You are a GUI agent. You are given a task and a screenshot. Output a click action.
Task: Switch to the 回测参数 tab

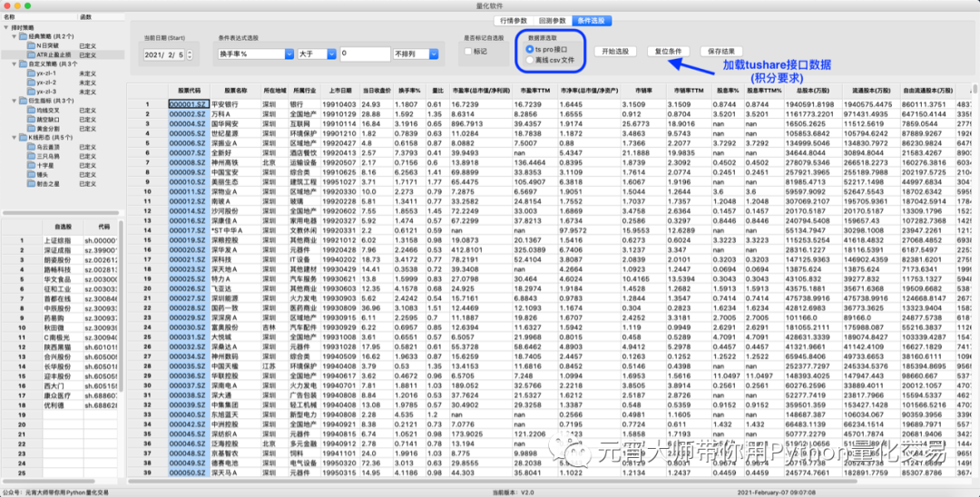tap(553, 21)
